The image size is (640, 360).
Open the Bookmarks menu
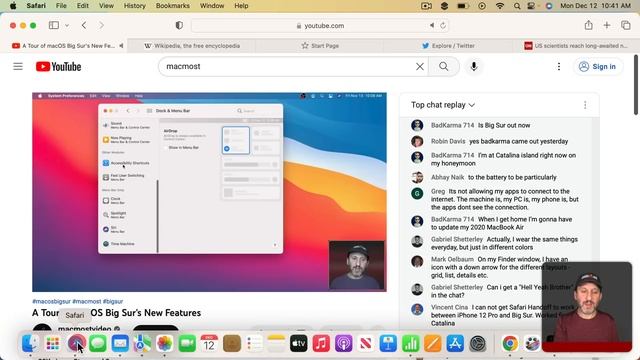coord(173,6)
